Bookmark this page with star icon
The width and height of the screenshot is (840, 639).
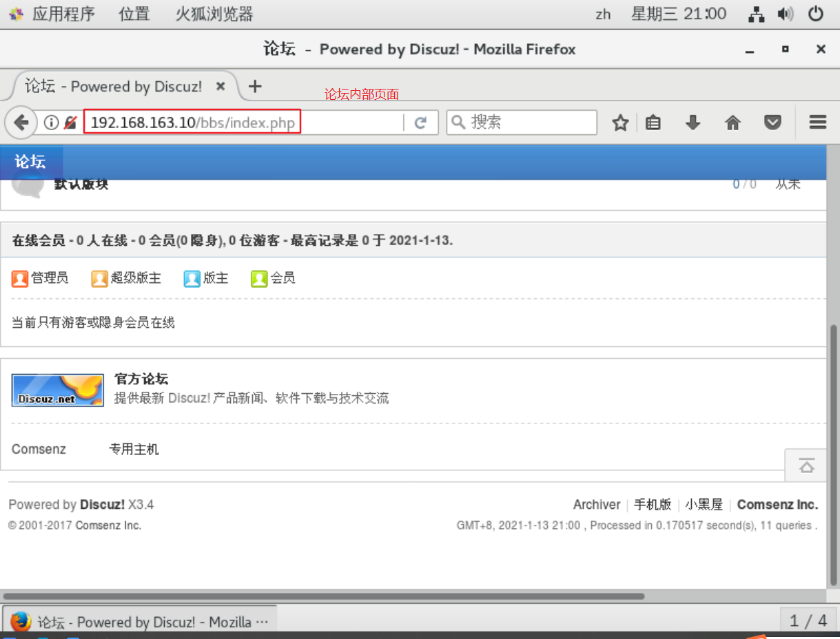point(620,123)
